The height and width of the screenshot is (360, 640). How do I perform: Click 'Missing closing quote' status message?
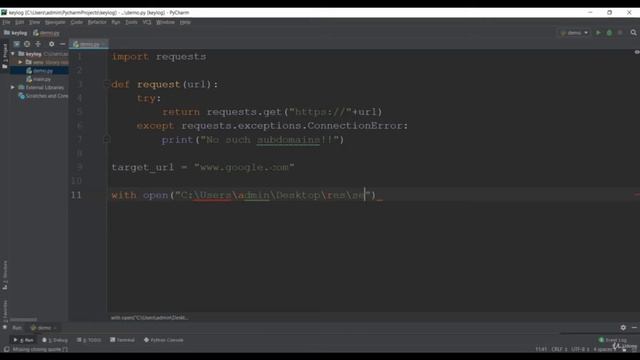click(x=40, y=349)
